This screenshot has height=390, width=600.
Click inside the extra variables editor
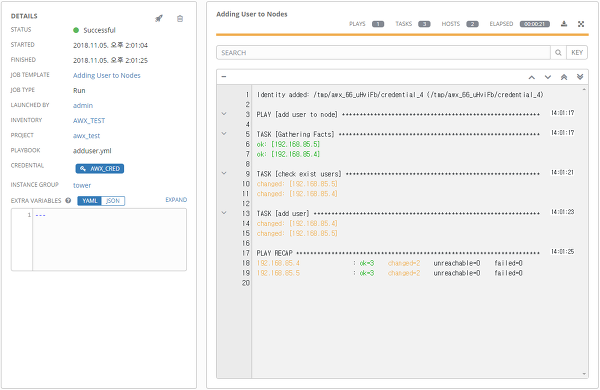109,240
